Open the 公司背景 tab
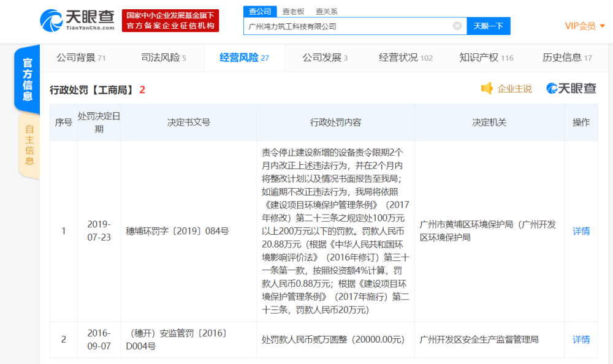 click(x=81, y=58)
